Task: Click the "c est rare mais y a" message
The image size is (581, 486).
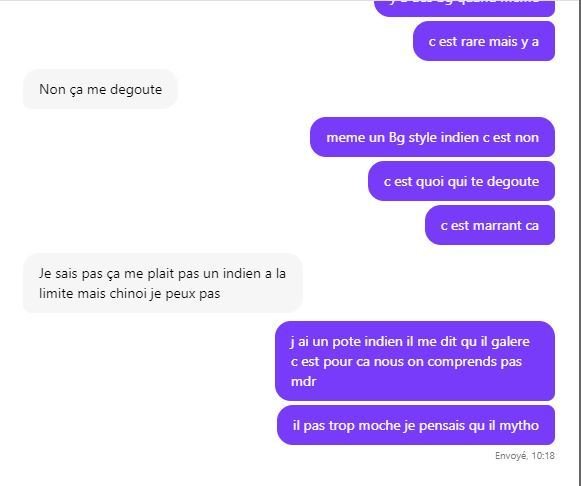Action: (484, 41)
